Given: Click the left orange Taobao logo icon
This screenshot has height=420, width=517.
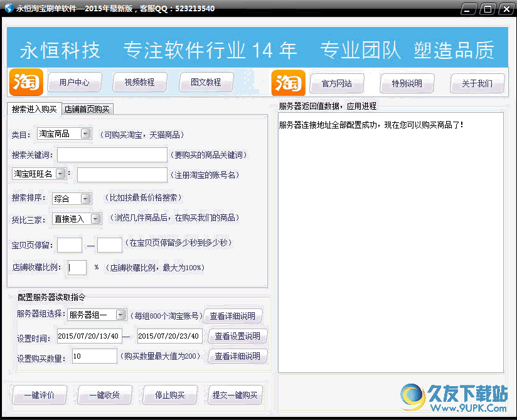Looking at the screenshot, I should (26, 82).
